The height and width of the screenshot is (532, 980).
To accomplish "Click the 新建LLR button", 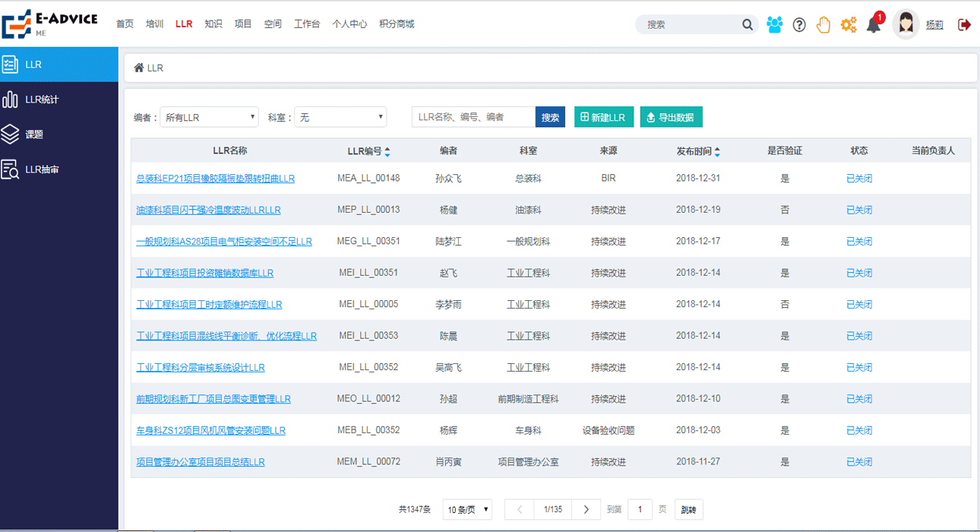I will click(x=604, y=116).
